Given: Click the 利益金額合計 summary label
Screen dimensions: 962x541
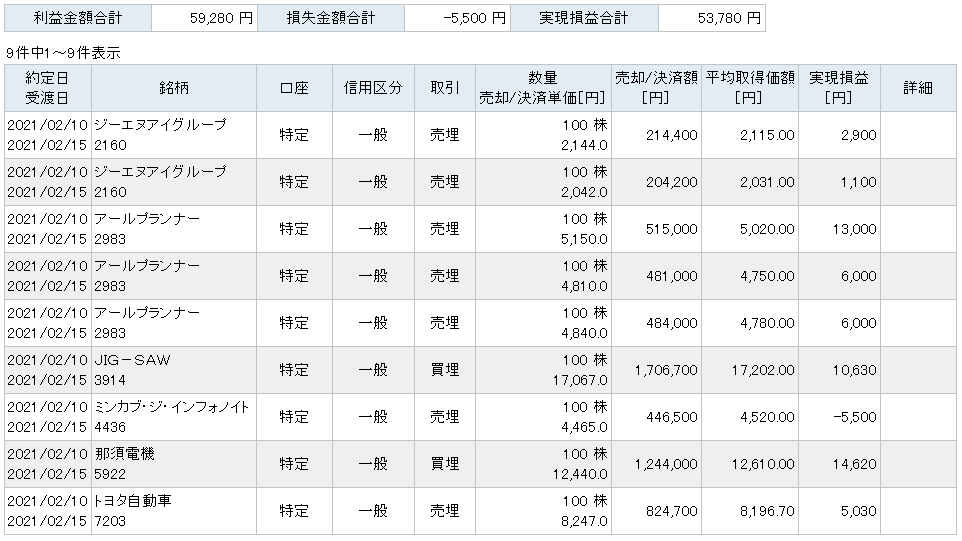Looking at the screenshot, I should (x=77, y=18).
